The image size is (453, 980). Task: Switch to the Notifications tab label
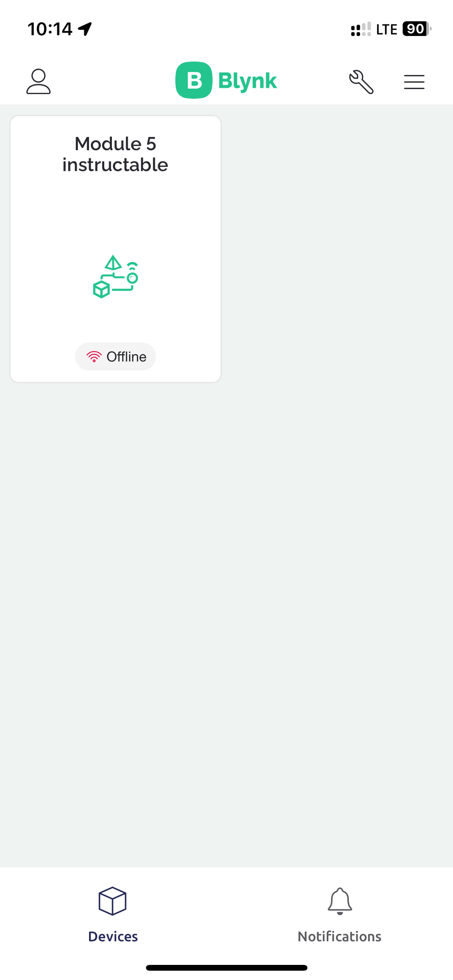339,936
